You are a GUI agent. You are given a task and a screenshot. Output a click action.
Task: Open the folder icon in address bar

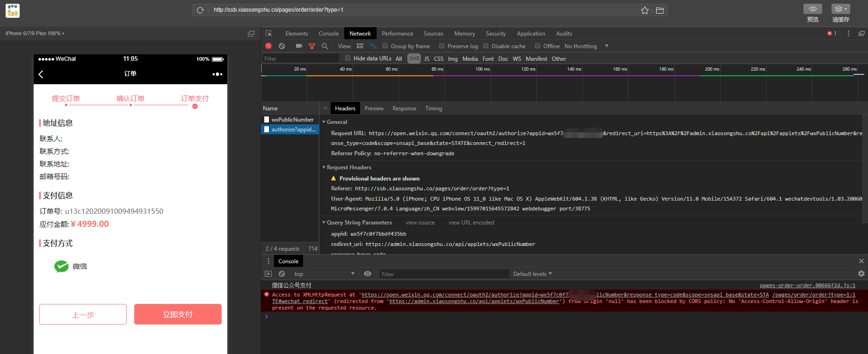pos(660,10)
